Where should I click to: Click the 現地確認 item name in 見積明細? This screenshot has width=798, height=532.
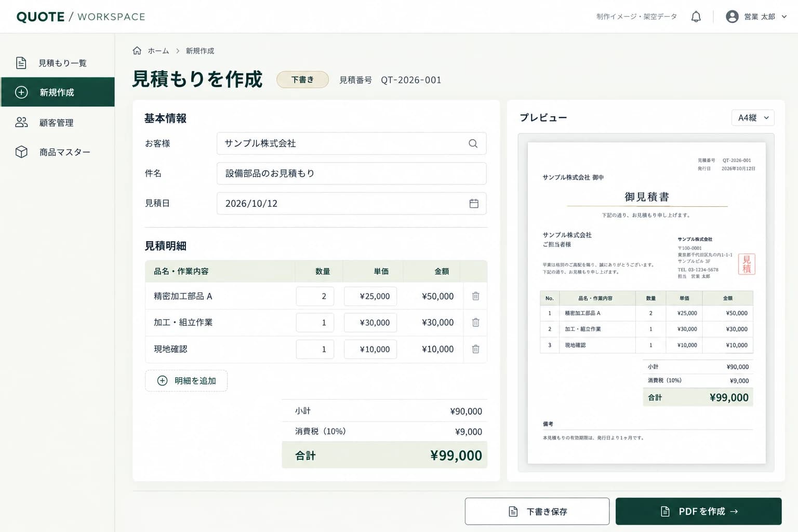[170, 349]
